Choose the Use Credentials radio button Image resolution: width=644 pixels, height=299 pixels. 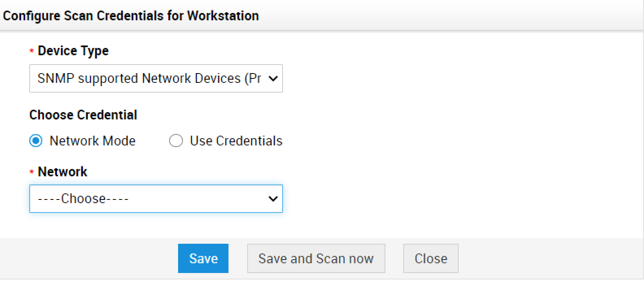pos(176,141)
